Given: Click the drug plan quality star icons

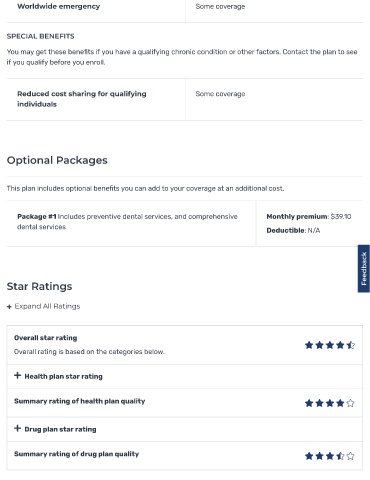Looking at the screenshot, I should (x=330, y=456).
